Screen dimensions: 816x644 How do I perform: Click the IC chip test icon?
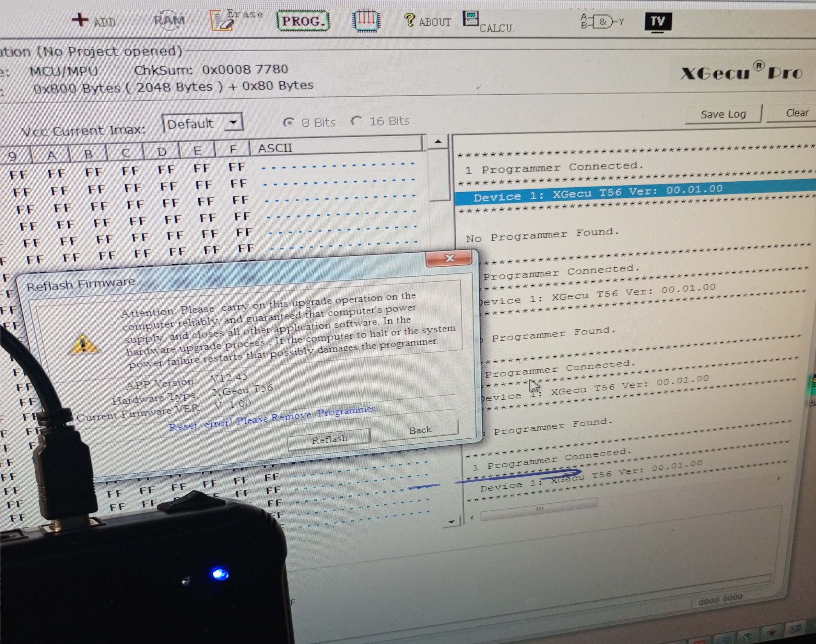tap(366, 21)
